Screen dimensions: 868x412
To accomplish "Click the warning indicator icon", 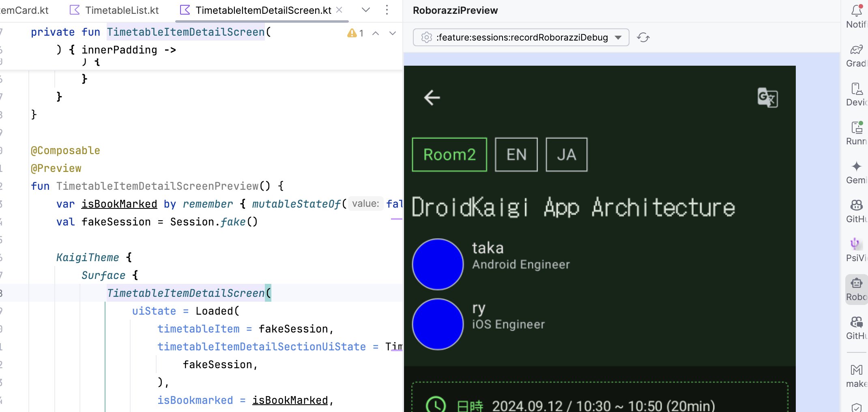I will [352, 33].
